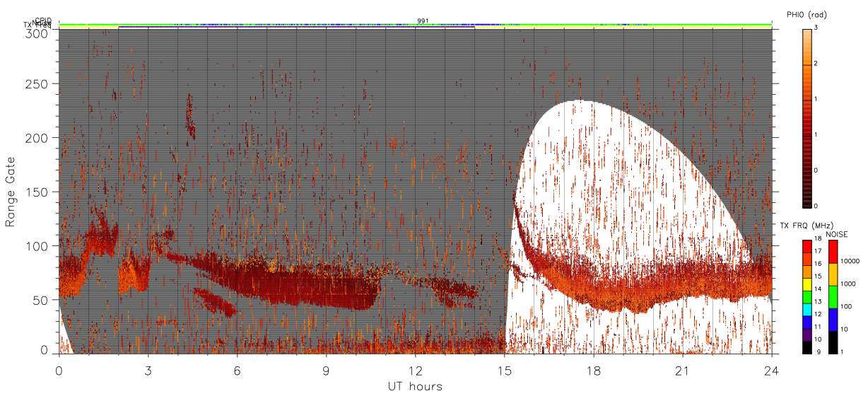The image size is (868, 401).
Task: Click the '11' label on the TX FRQ legend
Action: click(x=819, y=327)
